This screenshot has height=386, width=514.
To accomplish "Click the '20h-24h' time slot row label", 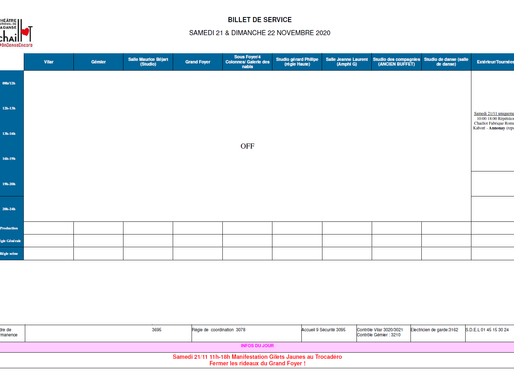I will (9, 209).
